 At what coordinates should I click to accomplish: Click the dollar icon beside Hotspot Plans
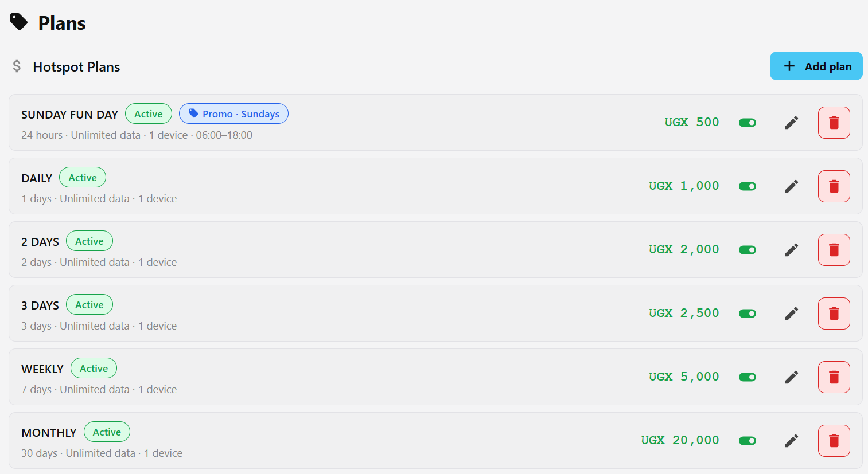(x=17, y=66)
